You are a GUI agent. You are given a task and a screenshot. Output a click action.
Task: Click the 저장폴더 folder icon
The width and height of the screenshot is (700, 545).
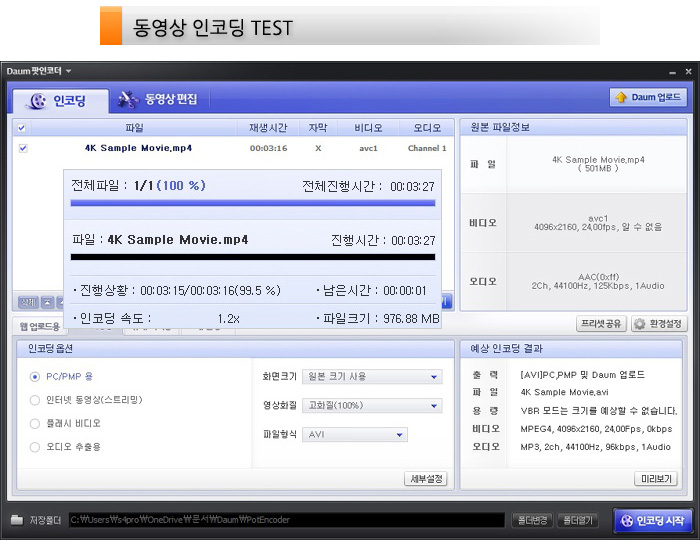click(17, 520)
